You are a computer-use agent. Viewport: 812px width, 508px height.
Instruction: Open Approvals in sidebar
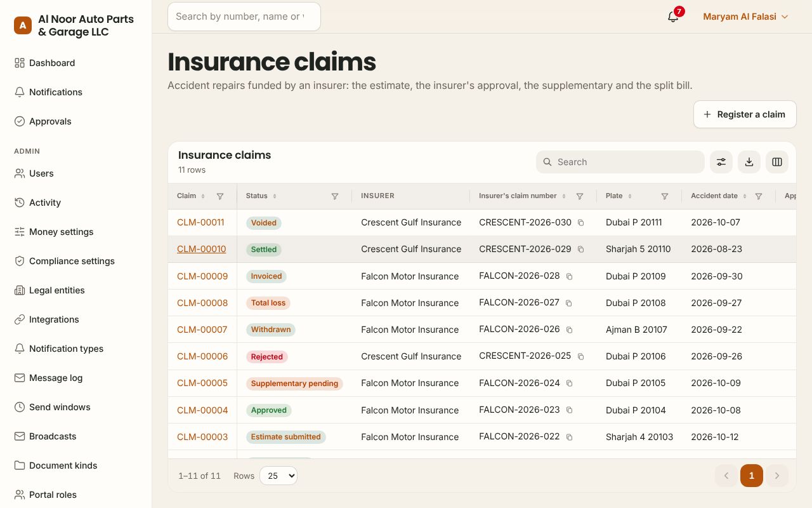(76, 121)
